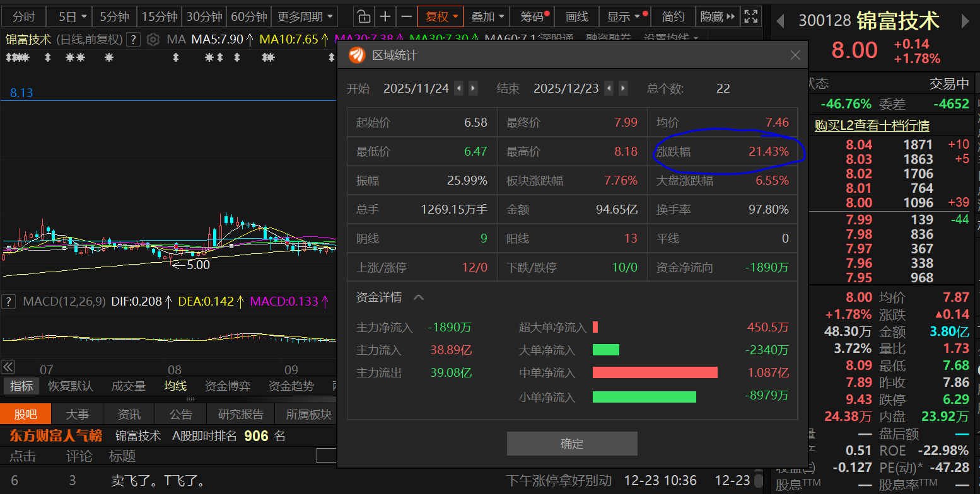Screen dimensions: 980x494
Task: Click the MACD indicator question mark help icon
Action: (x=9, y=301)
